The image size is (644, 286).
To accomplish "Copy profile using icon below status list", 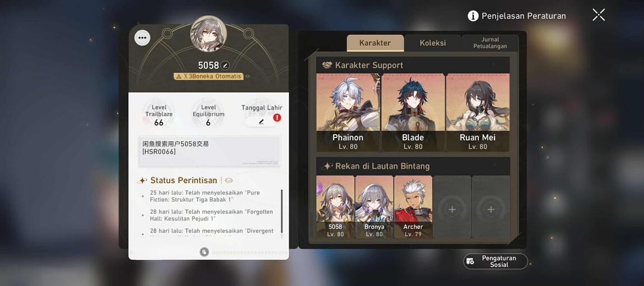I will [204, 252].
